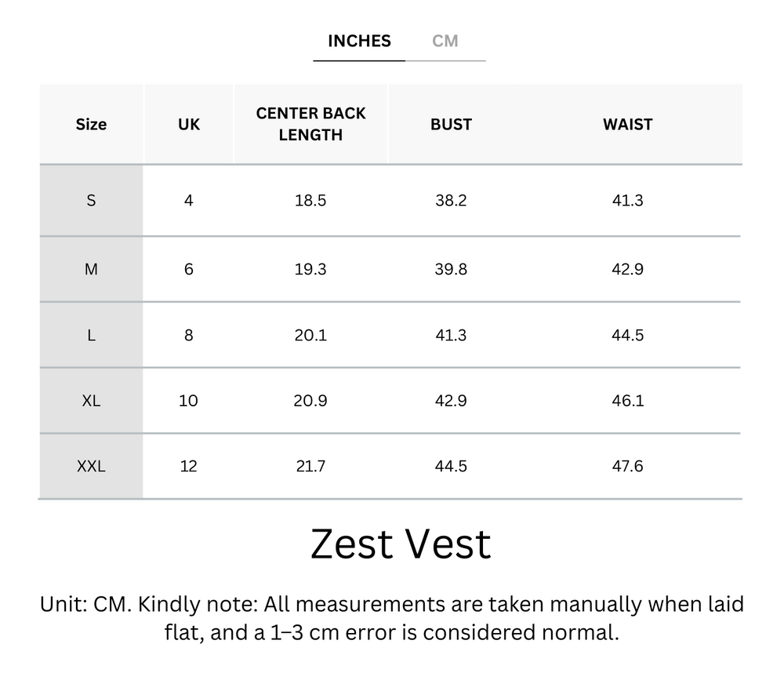Screen dimensions: 784x673
Task: Select size L row label
Action: tap(91, 335)
